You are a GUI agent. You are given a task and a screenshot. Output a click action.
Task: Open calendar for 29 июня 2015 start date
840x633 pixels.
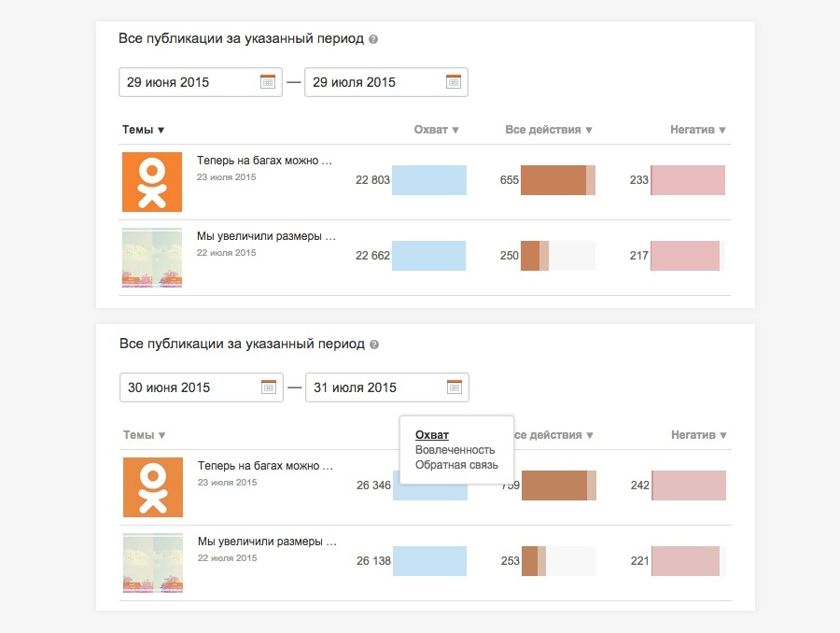point(268,82)
